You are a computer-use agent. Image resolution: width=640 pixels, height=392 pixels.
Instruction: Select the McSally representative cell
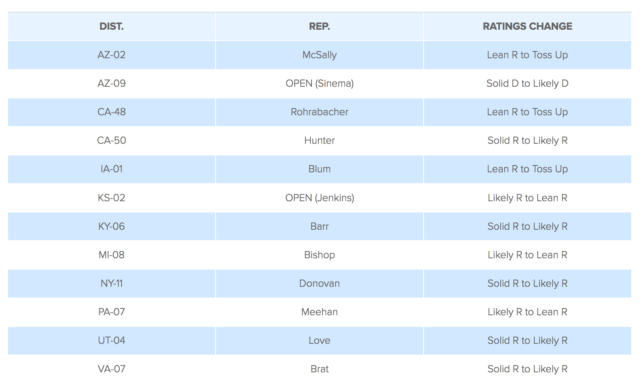pos(319,55)
